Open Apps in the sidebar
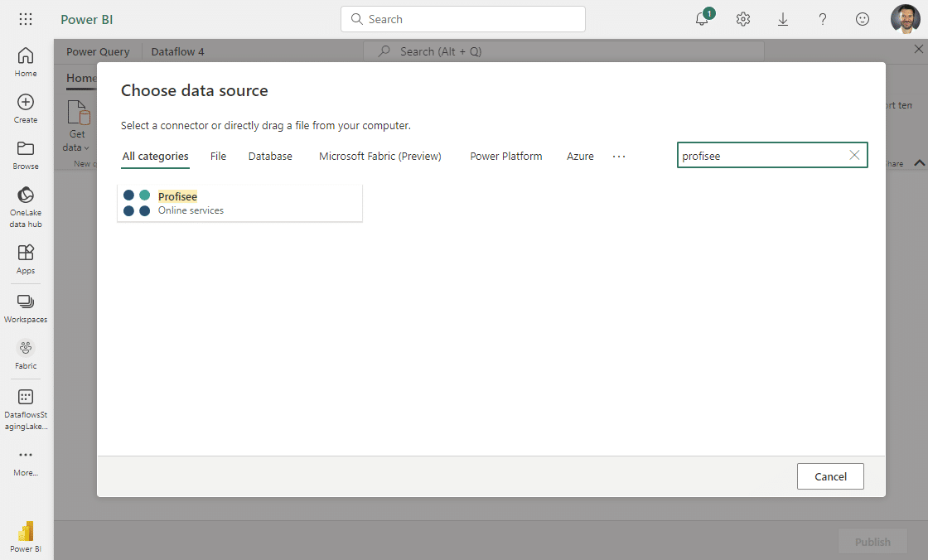This screenshot has width=928, height=560. click(x=26, y=259)
